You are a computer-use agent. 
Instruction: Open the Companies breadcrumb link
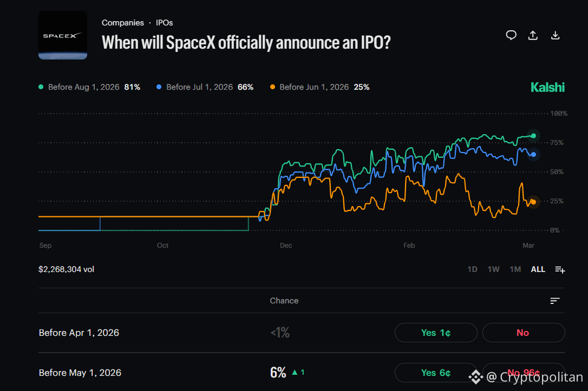click(x=123, y=23)
